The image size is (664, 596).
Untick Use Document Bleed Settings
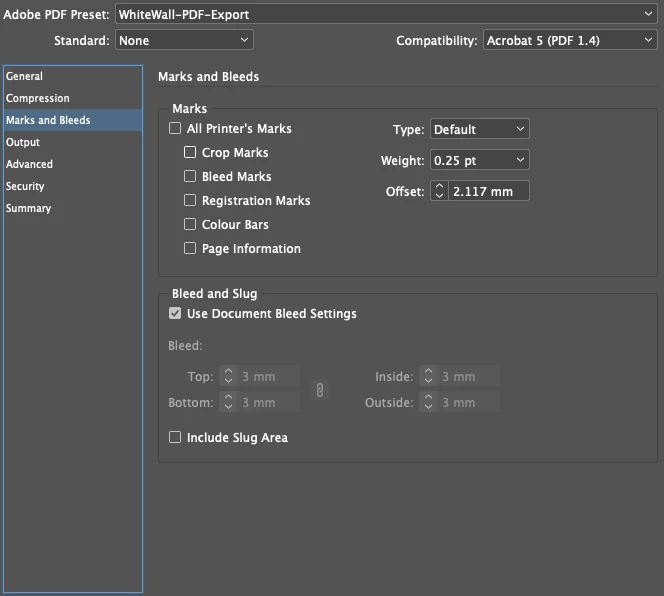(x=175, y=313)
